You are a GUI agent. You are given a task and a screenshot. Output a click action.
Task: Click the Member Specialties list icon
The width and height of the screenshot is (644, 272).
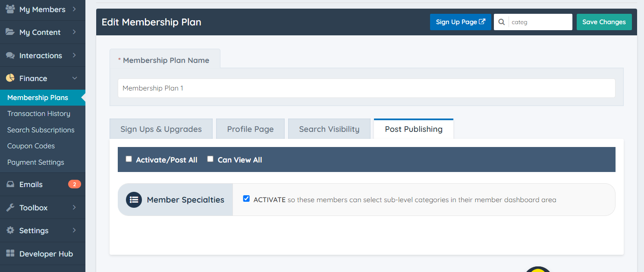tap(134, 200)
